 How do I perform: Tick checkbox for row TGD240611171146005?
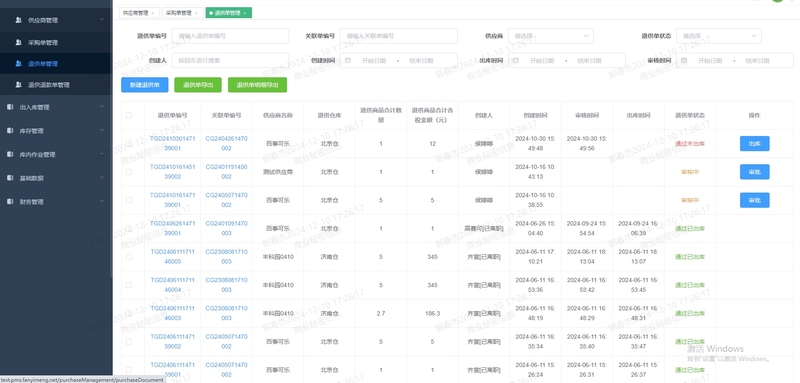tap(129, 257)
